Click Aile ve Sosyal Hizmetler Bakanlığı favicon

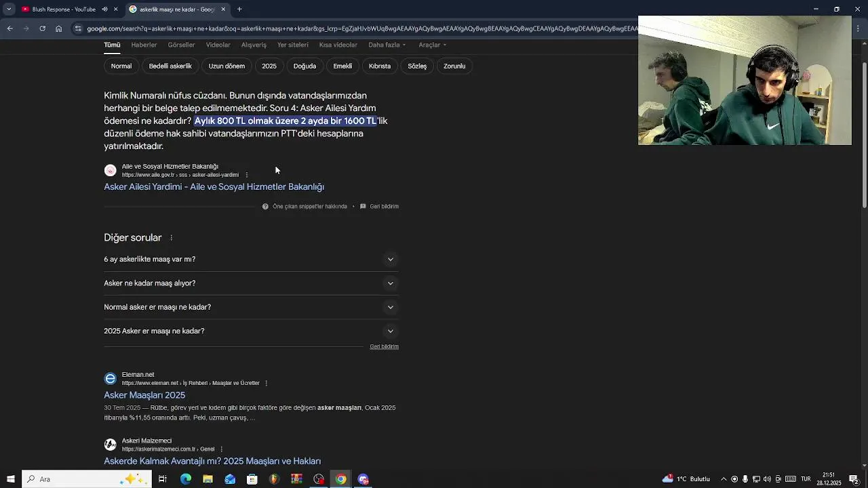[x=110, y=170]
